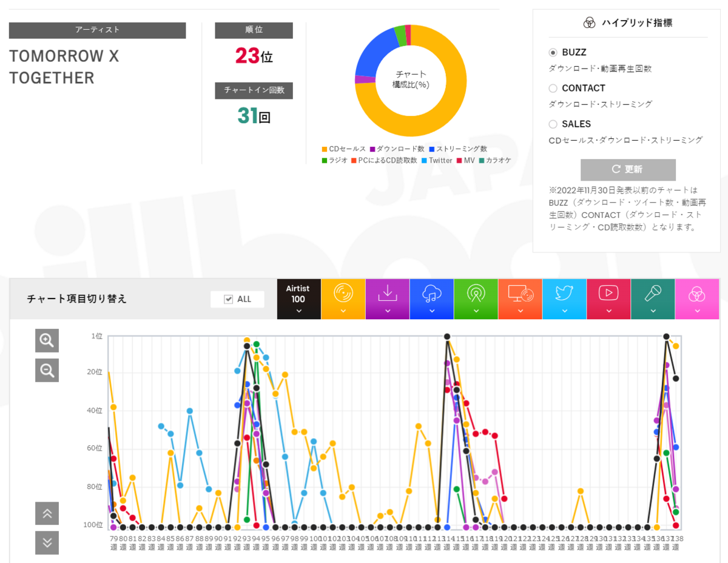Image resolution: width=728 pixels, height=563 pixels.
Task: Click the アーティスト header label
Action: coord(97,30)
